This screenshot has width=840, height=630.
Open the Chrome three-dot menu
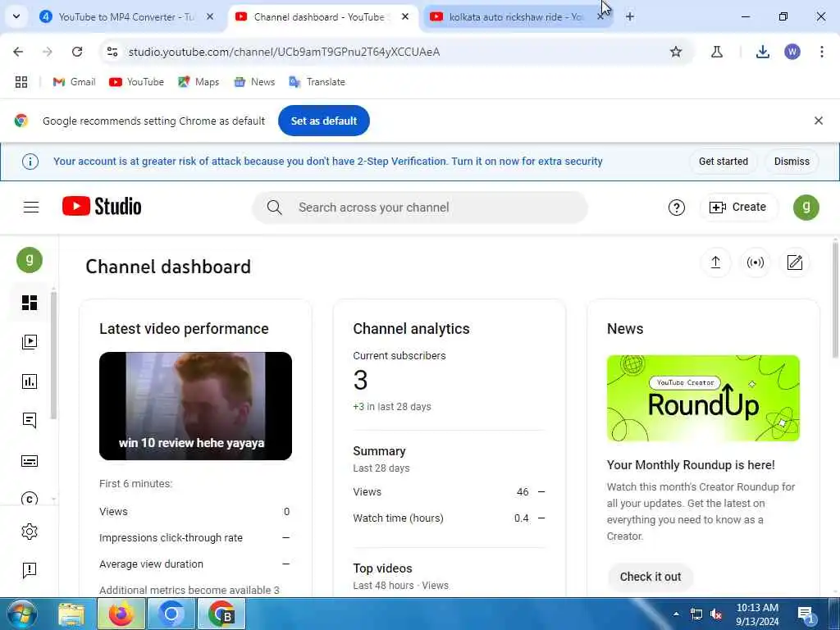pyautogui.click(x=822, y=52)
